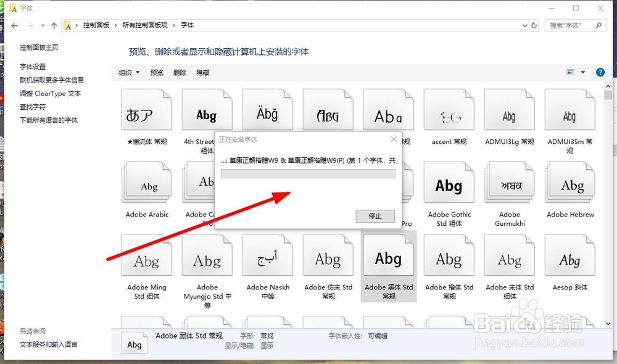617x364 pixels.
Task: Click 控制面板 in the breadcrumb path
Action: [x=96, y=25]
